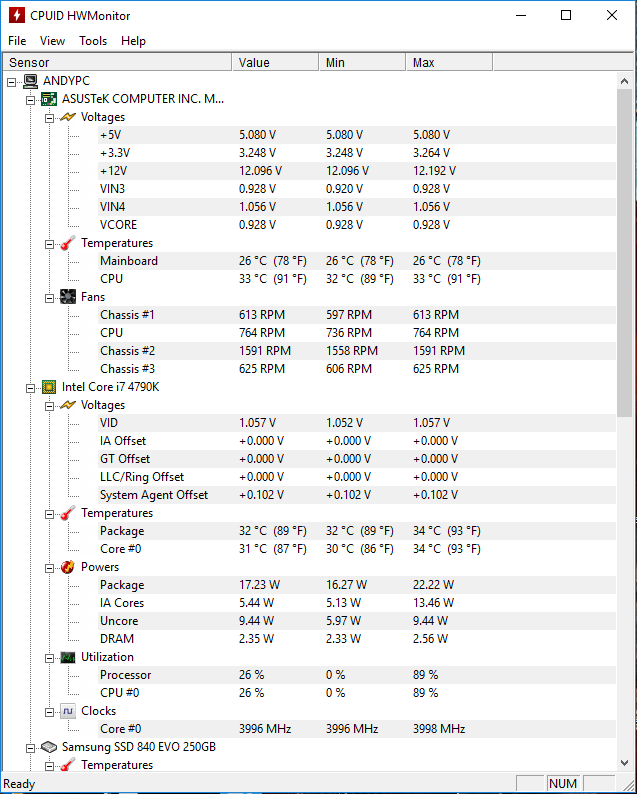Open the View menu
This screenshot has height=794, width=637.
coord(52,41)
